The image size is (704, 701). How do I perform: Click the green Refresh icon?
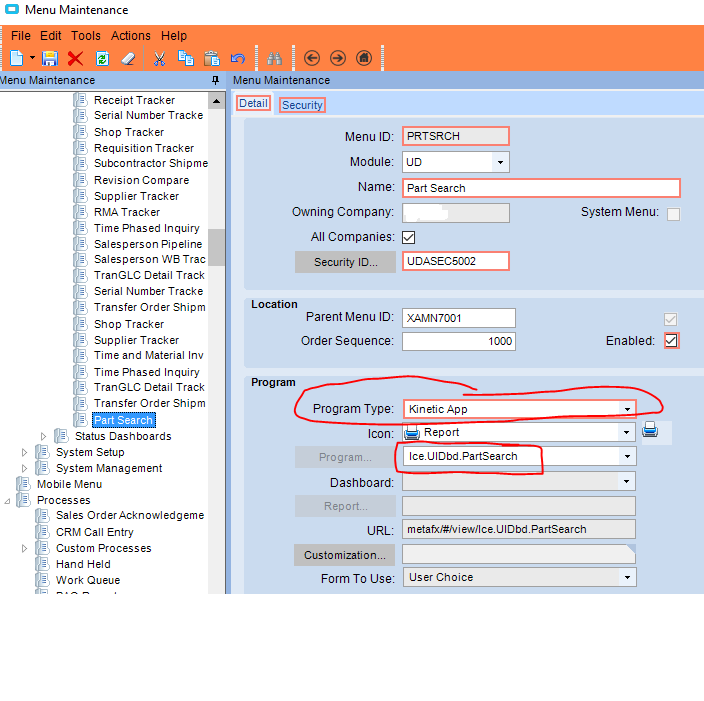pyautogui.click(x=102, y=58)
